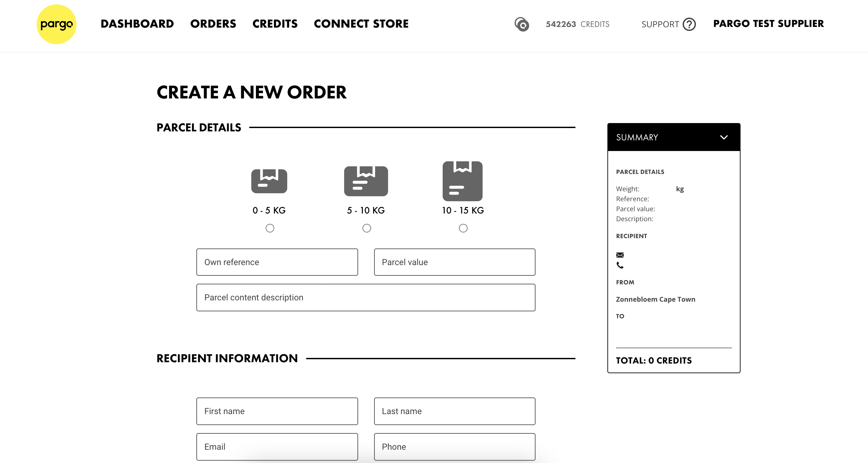Focus the Phone field
The width and height of the screenshot is (868, 463).
pyautogui.click(x=454, y=447)
